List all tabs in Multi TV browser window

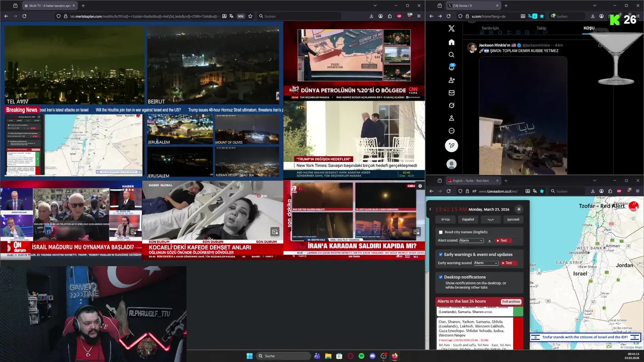374,6
